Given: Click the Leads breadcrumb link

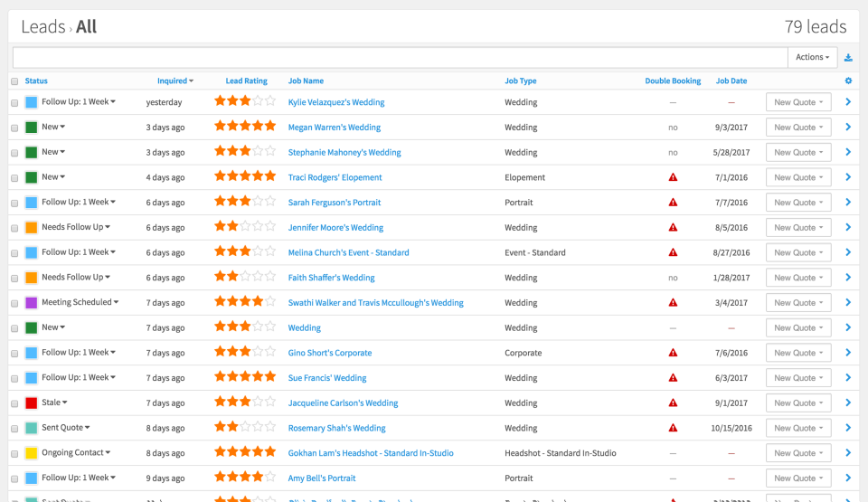Looking at the screenshot, I should [42, 27].
